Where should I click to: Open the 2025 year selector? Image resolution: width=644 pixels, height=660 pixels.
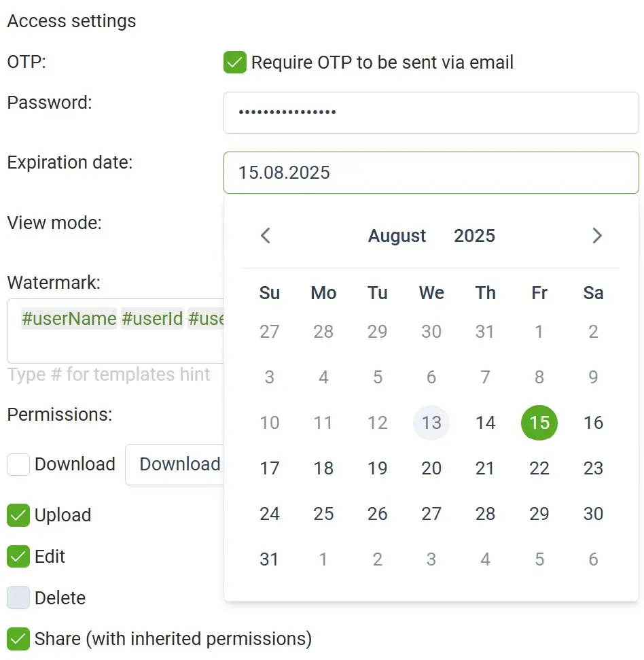click(x=474, y=236)
